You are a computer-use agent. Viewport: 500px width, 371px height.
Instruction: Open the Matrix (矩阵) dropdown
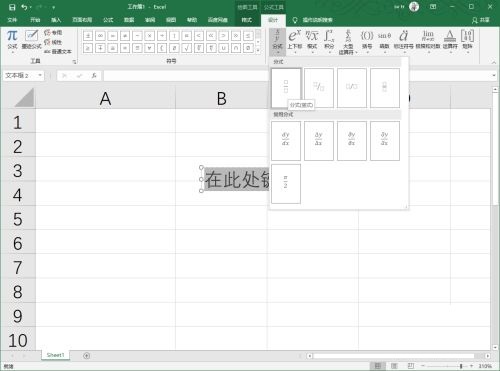[467, 41]
